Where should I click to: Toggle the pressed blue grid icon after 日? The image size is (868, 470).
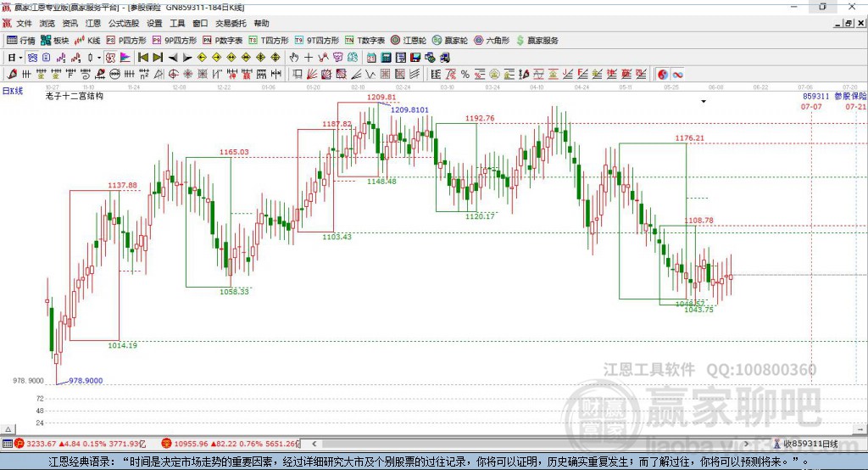(33, 58)
